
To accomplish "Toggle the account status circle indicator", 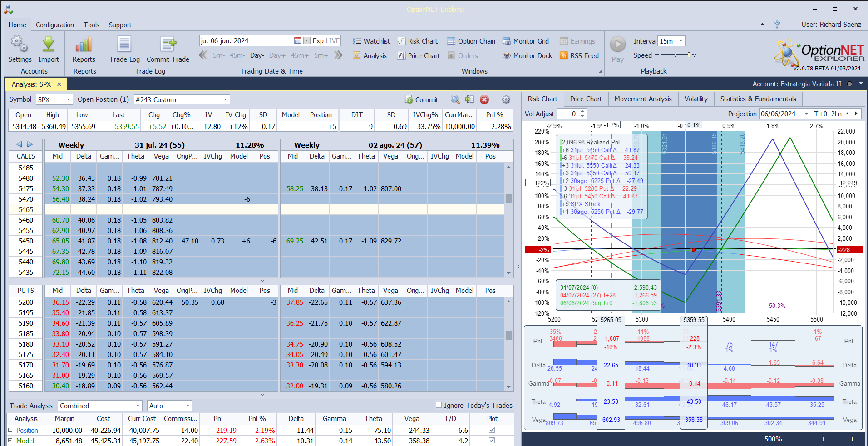I will pos(849,84).
